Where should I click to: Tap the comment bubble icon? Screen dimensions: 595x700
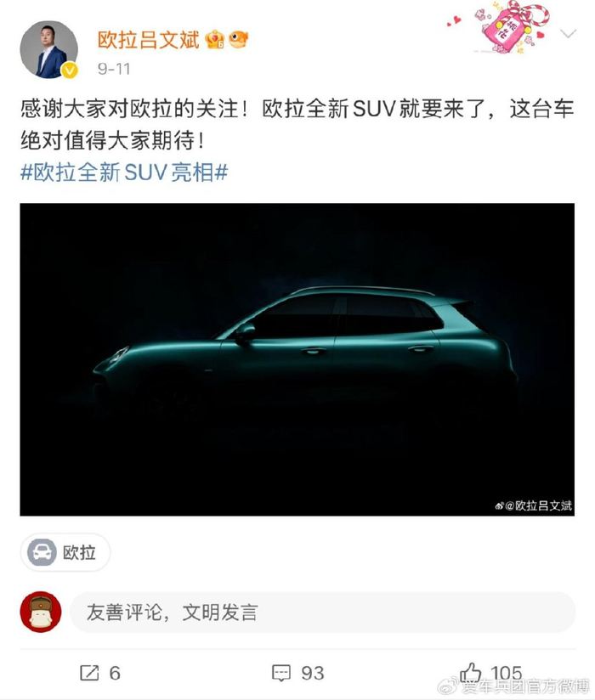click(281, 673)
